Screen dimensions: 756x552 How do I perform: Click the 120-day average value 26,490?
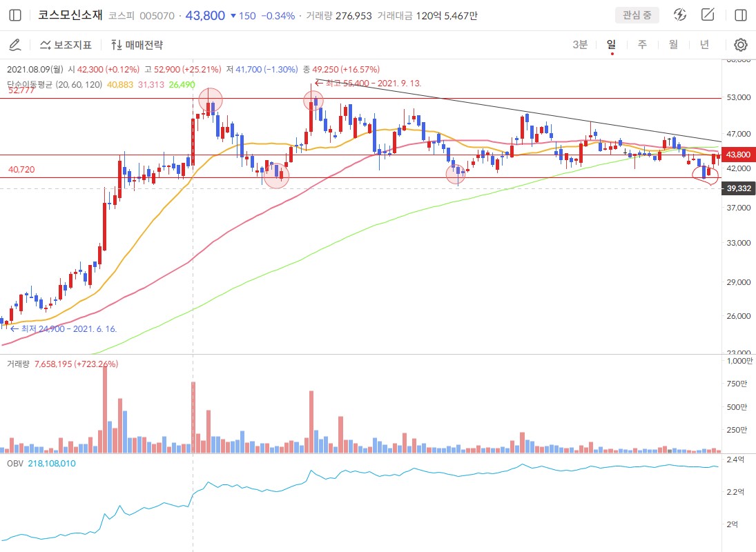(x=182, y=85)
